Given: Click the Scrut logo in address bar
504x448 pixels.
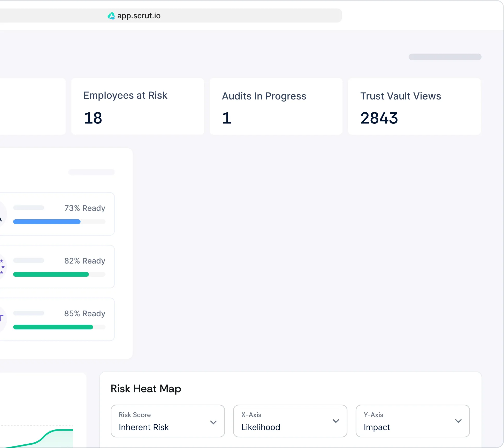Looking at the screenshot, I should [111, 16].
